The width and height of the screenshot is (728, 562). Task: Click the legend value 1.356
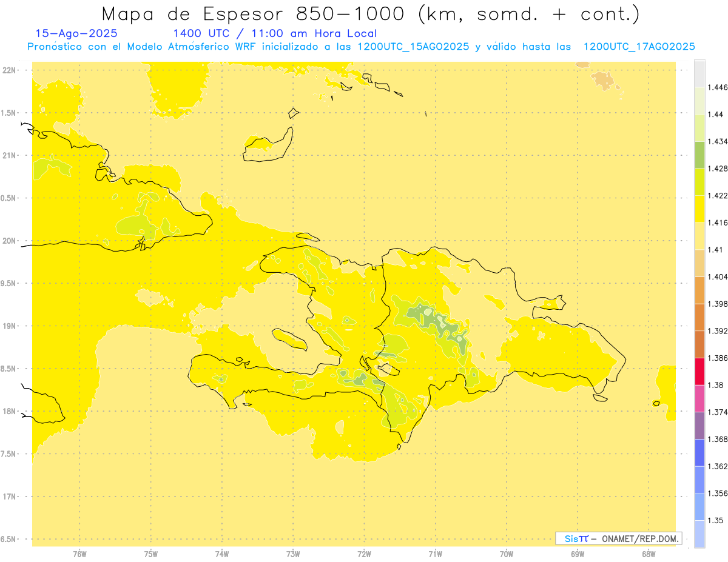coord(718,493)
